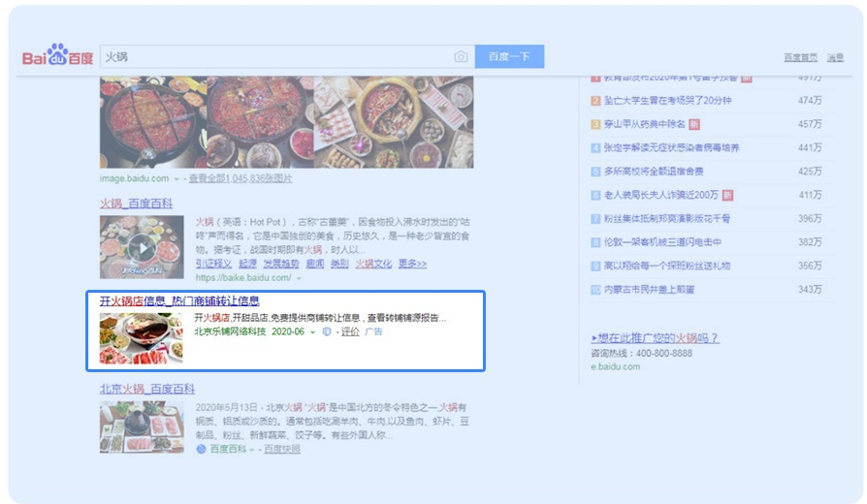Open 趣闻 sublink
Screen dimensions: 867x504
tap(315, 264)
